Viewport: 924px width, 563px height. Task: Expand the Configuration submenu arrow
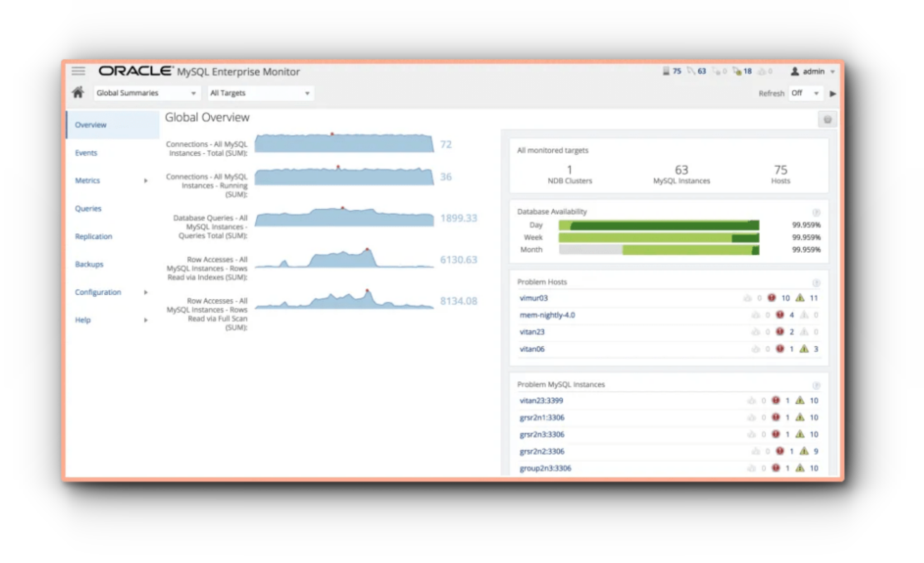146,292
